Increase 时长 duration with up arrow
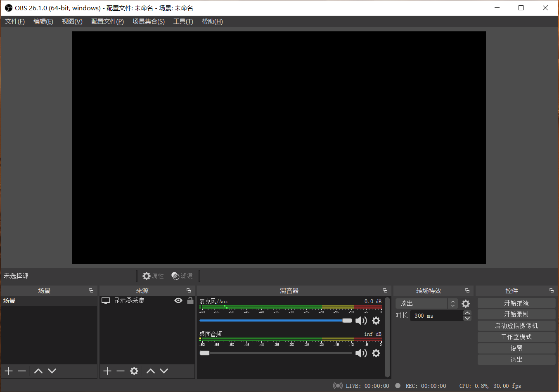Image resolution: width=559 pixels, height=392 pixels. point(467,313)
